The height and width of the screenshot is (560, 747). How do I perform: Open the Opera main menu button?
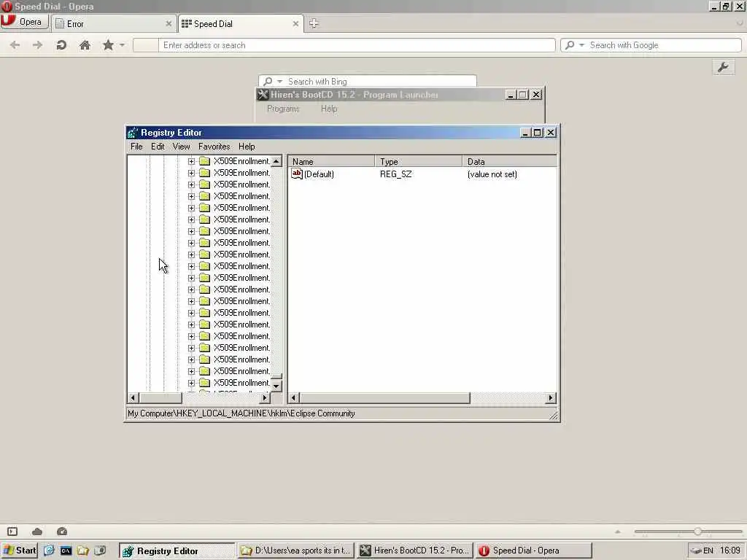(24, 22)
